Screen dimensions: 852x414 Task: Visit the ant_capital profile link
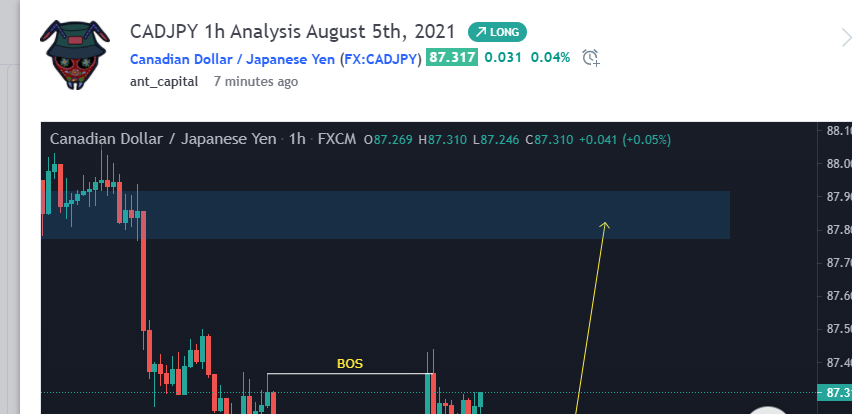(164, 82)
